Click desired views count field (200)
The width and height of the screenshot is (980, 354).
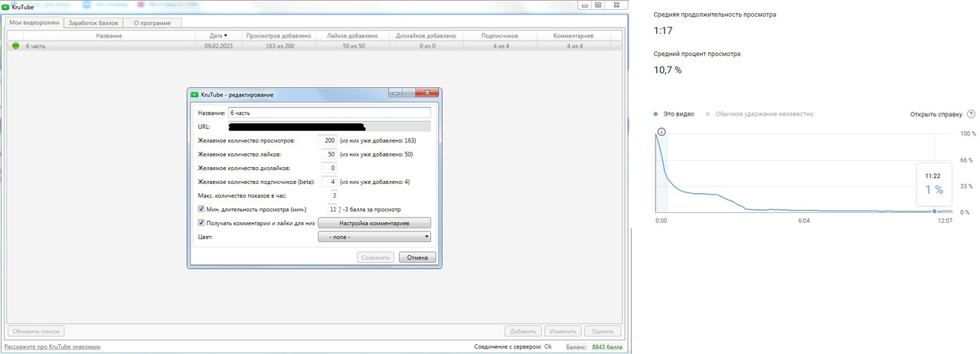[328, 141]
